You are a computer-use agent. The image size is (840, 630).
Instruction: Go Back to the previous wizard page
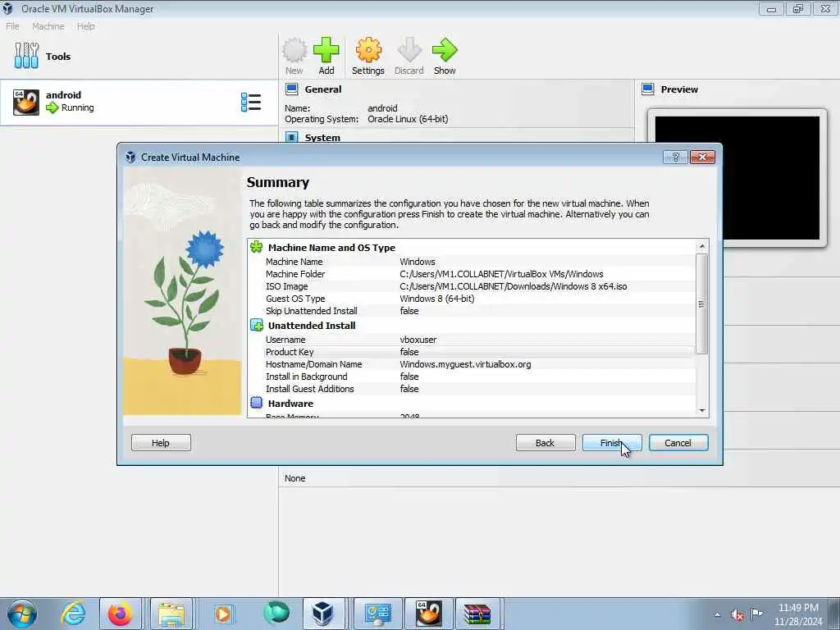point(546,442)
